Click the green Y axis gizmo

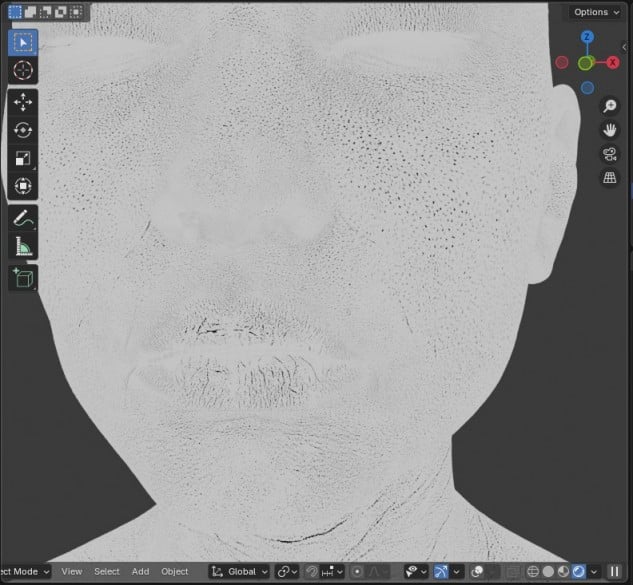585,63
